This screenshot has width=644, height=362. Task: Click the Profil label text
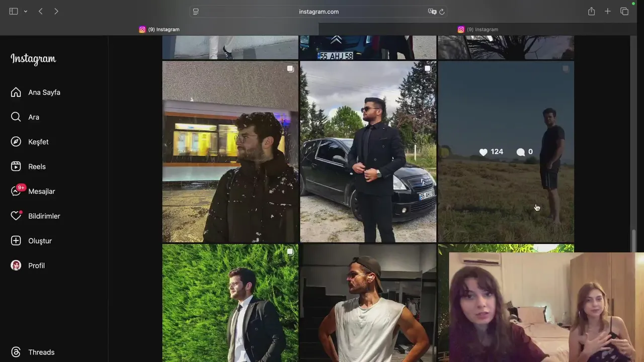pos(36,265)
